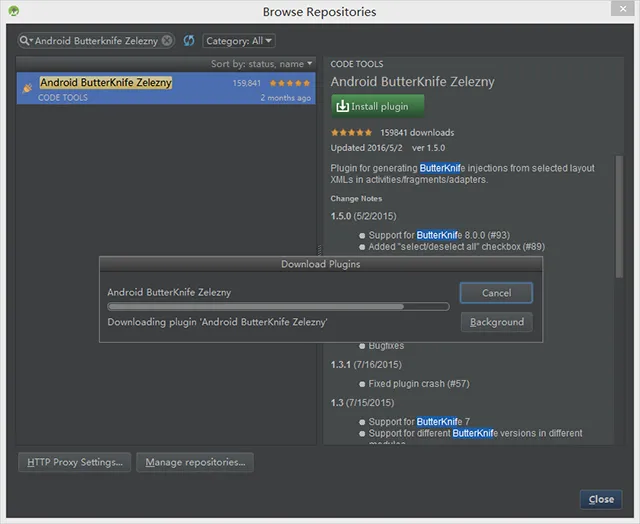This screenshot has height=524, width=640.
Task: Click the five-star rating above downloads count
Action: (351, 133)
